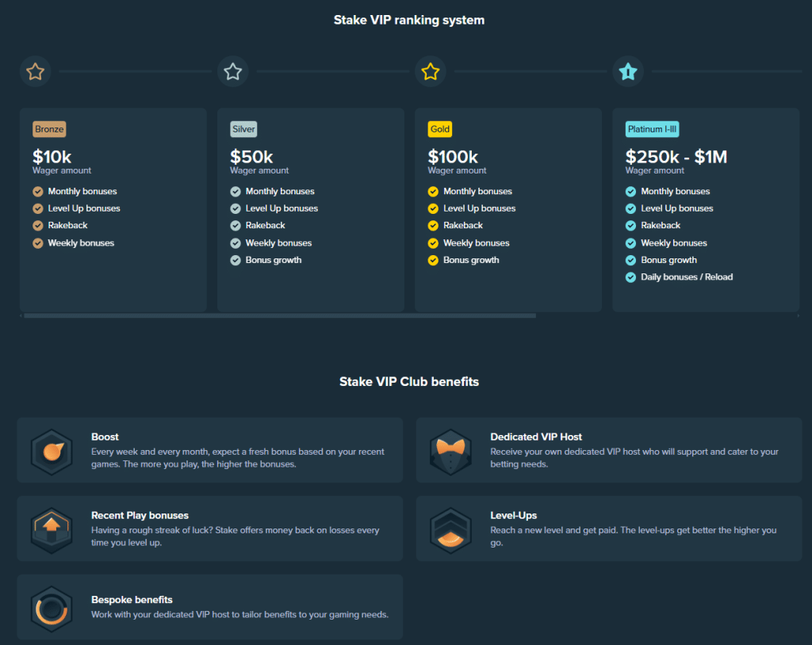Click the horizontal scrollbar under rank cards

[x=280, y=315]
